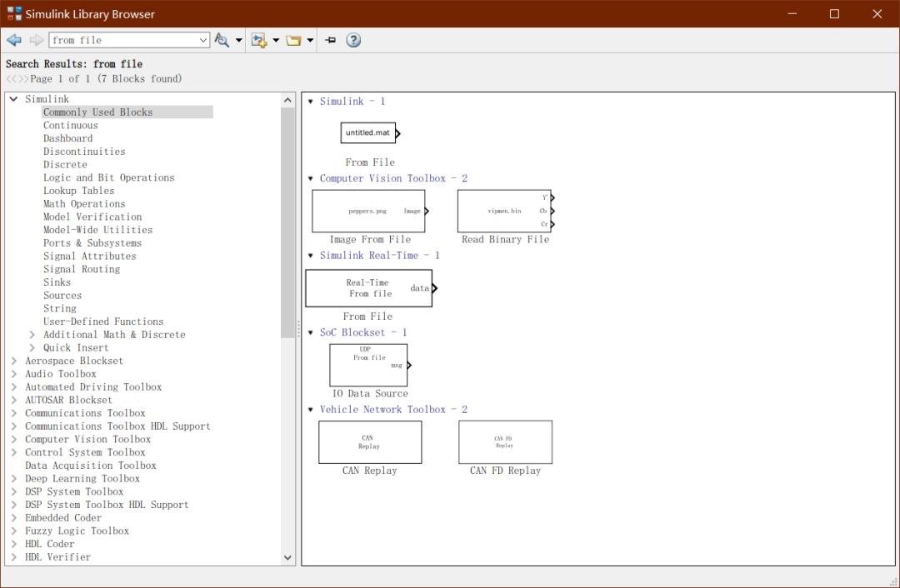Open a new model with the new-model icon
This screenshot has height=588, width=900.
[x=260, y=39]
